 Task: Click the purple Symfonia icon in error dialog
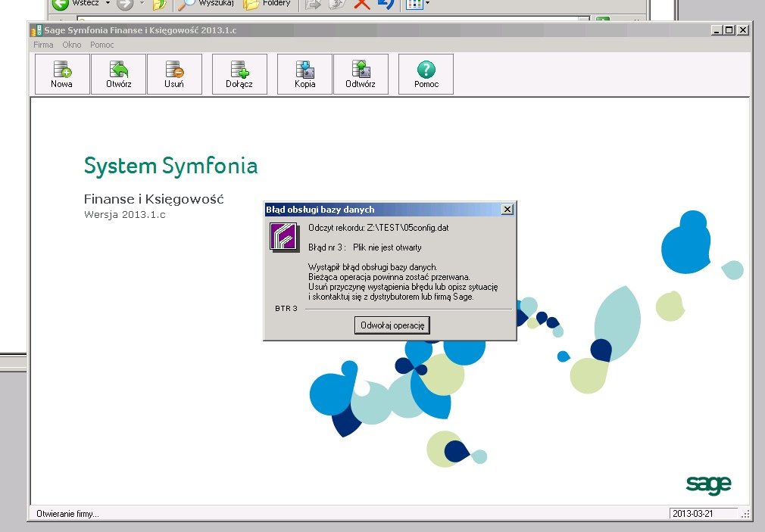coord(283,237)
